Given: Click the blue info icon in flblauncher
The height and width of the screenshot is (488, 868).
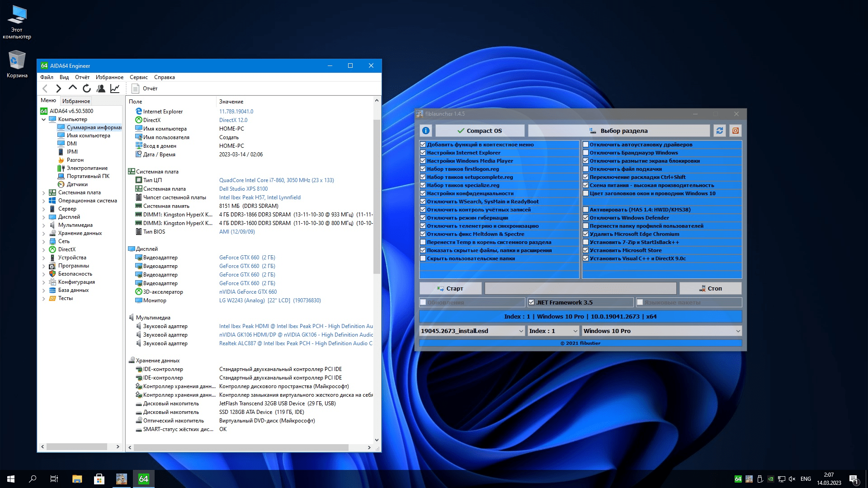Looking at the screenshot, I should [426, 131].
